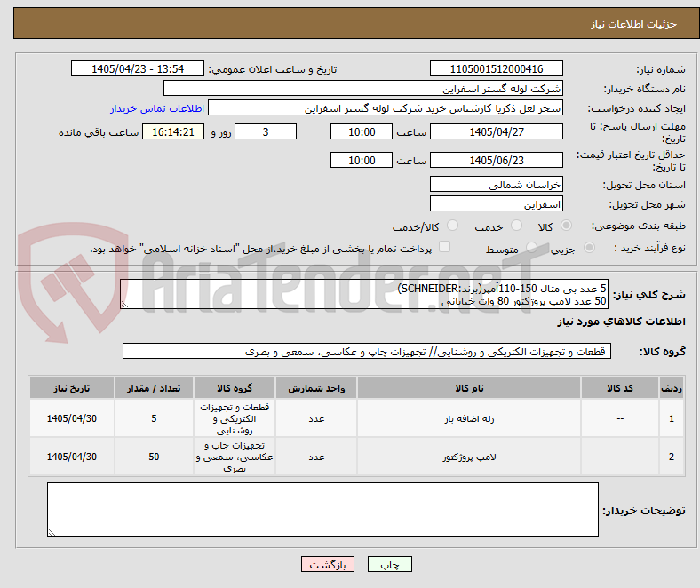The image size is (700, 588).
Task: Click need date of لامپ پروژکتور row
Action: (x=71, y=457)
